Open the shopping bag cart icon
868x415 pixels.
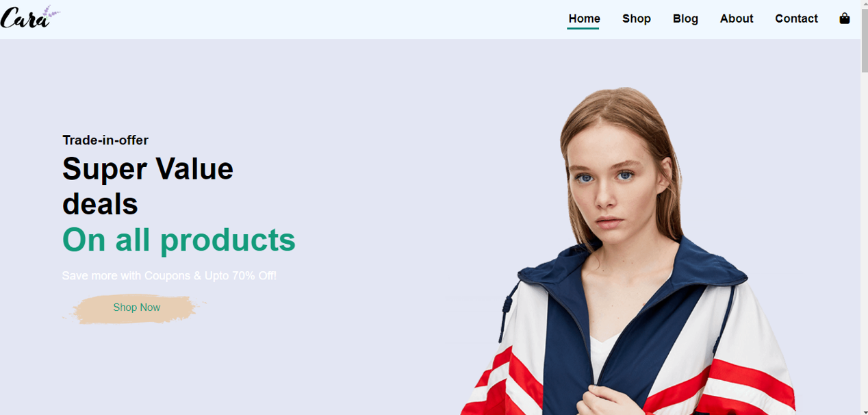[844, 18]
